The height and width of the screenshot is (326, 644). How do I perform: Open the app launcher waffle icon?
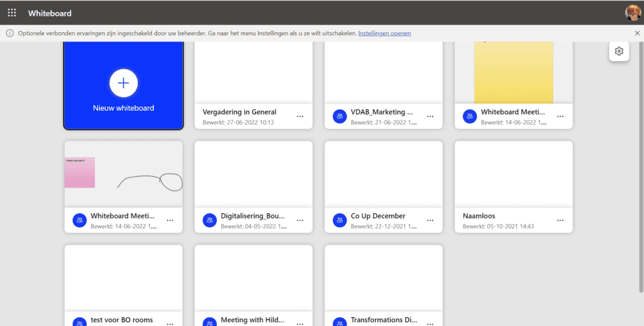12,13
